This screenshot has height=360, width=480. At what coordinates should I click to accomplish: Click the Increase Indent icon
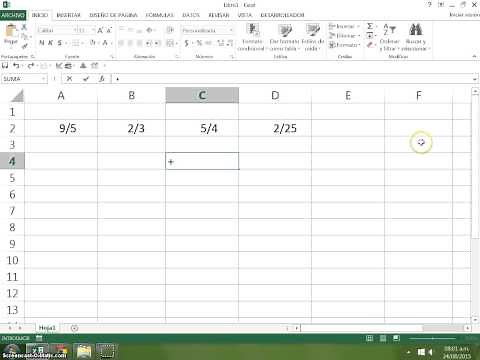(x=157, y=43)
